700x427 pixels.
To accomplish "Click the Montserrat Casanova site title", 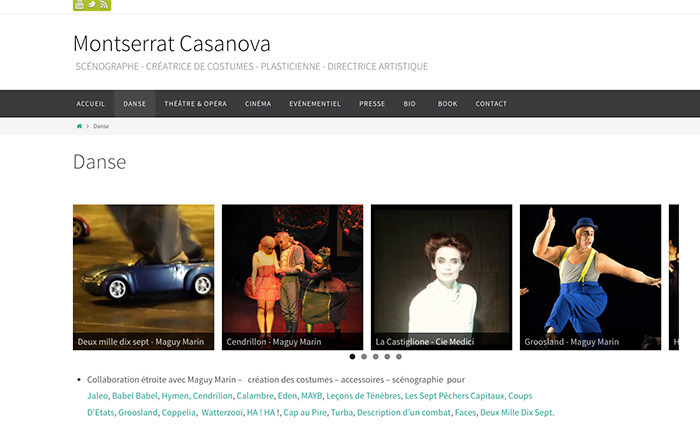I will [172, 44].
